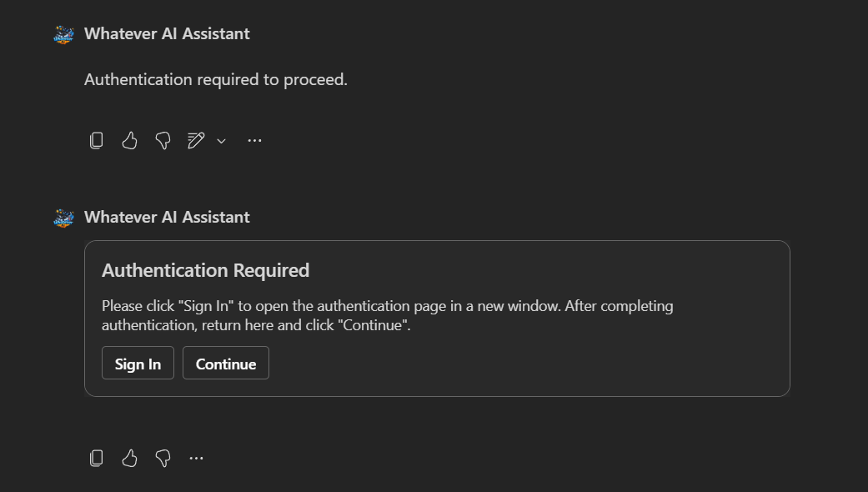Click the pencil edit icon under first message
Image resolution: width=868 pixels, height=492 pixels.
196,141
